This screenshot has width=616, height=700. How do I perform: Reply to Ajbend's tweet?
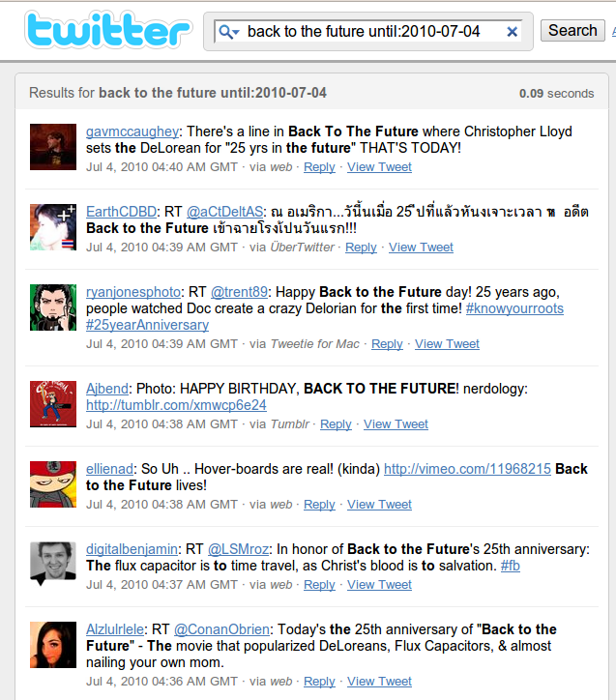coord(336,424)
